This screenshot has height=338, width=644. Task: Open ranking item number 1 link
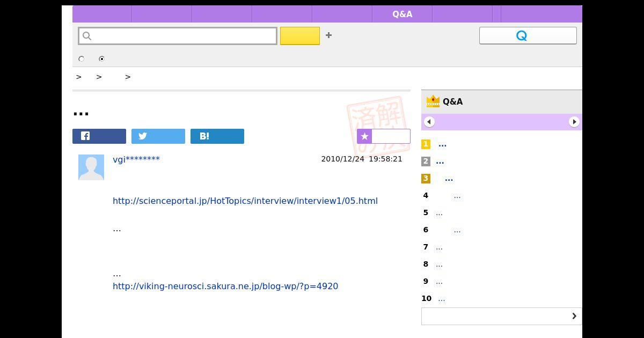pyautogui.click(x=442, y=144)
